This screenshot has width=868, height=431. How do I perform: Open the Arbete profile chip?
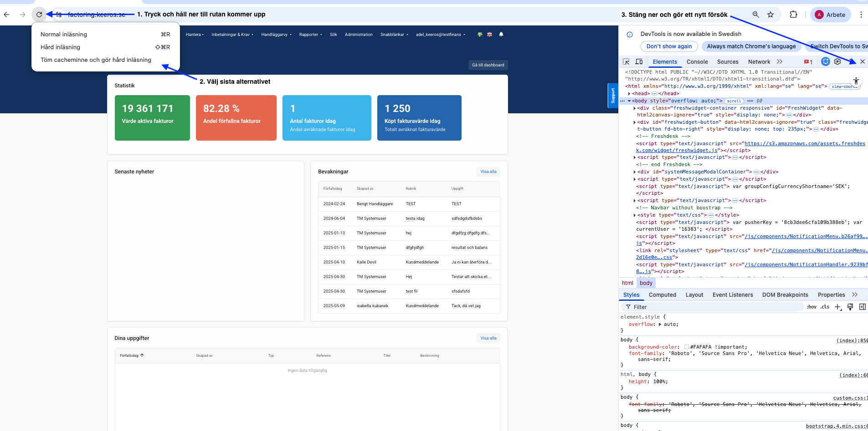coord(831,15)
